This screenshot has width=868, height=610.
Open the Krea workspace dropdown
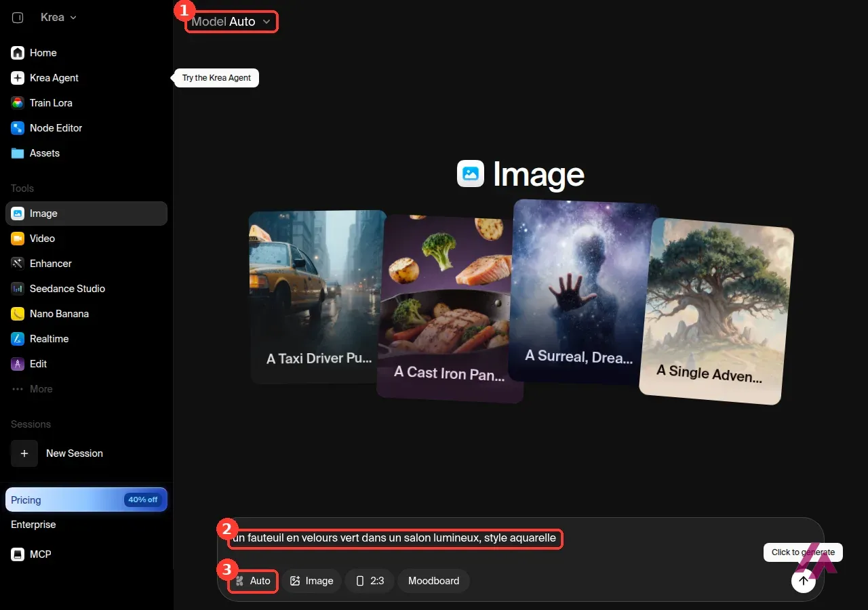(x=58, y=18)
